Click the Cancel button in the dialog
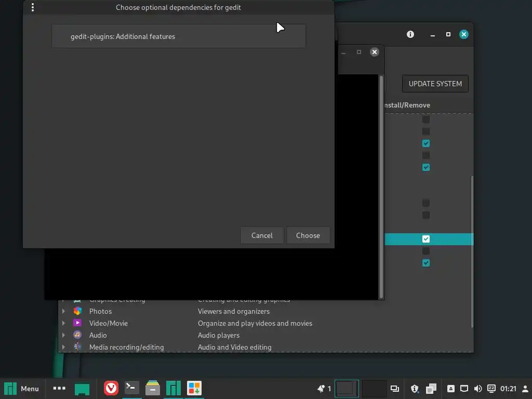 pyautogui.click(x=262, y=235)
